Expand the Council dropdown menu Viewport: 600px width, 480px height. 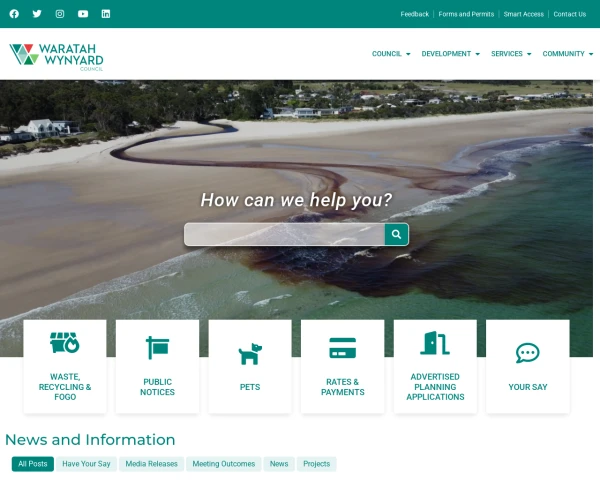[x=390, y=54]
